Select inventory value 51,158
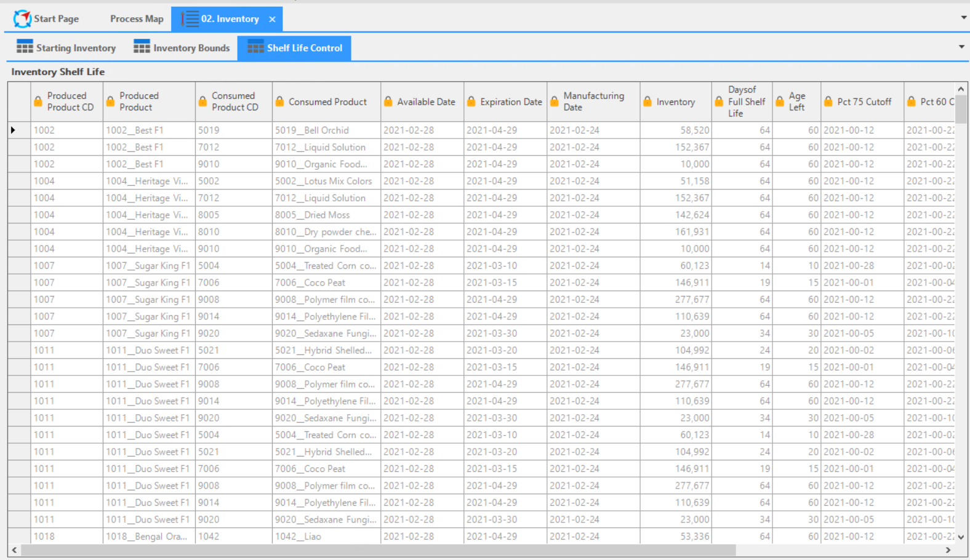The image size is (970, 560). coord(676,181)
